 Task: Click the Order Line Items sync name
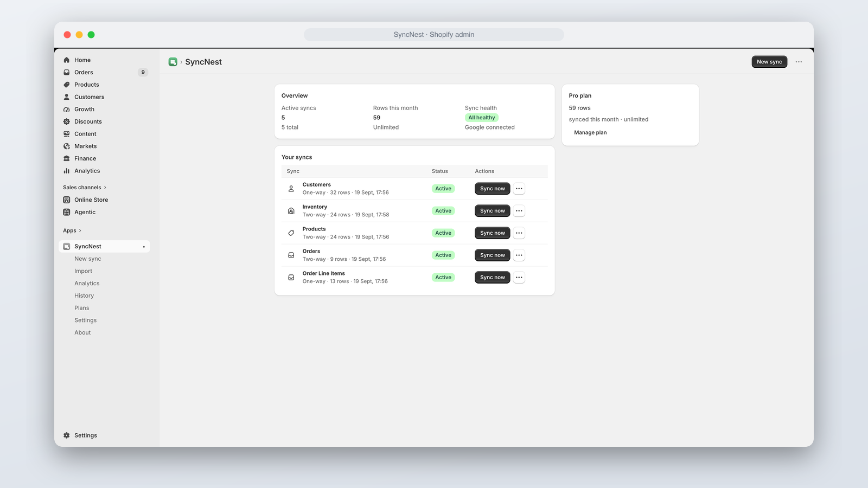[x=324, y=273]
